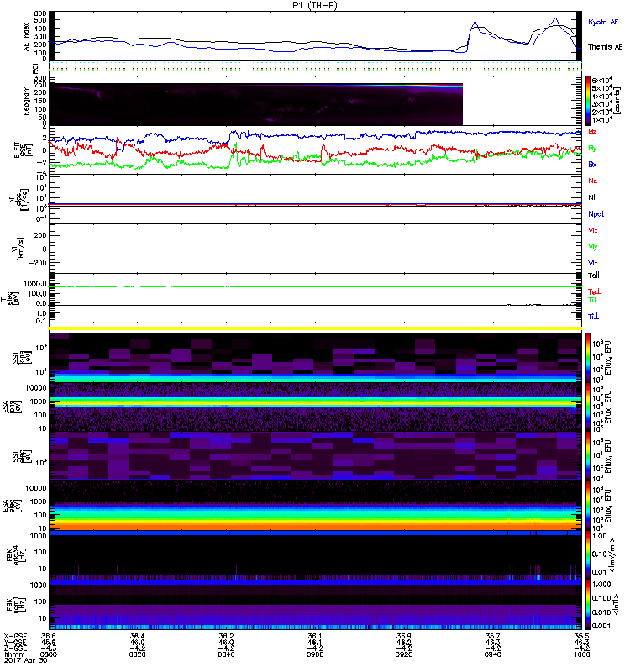630x672 pixels.
Task: Click the red Bz legend label
Action: [592, 131]
